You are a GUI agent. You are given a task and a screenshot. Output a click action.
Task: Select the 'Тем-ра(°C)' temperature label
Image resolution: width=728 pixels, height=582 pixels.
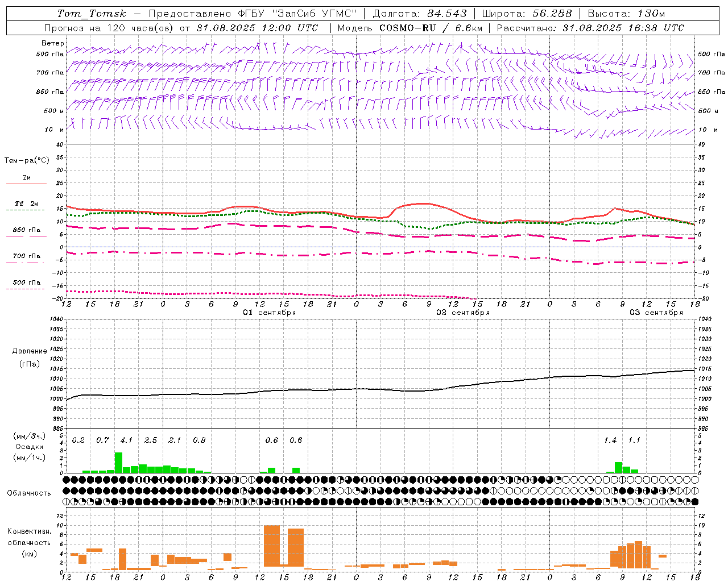pos(27,161)
